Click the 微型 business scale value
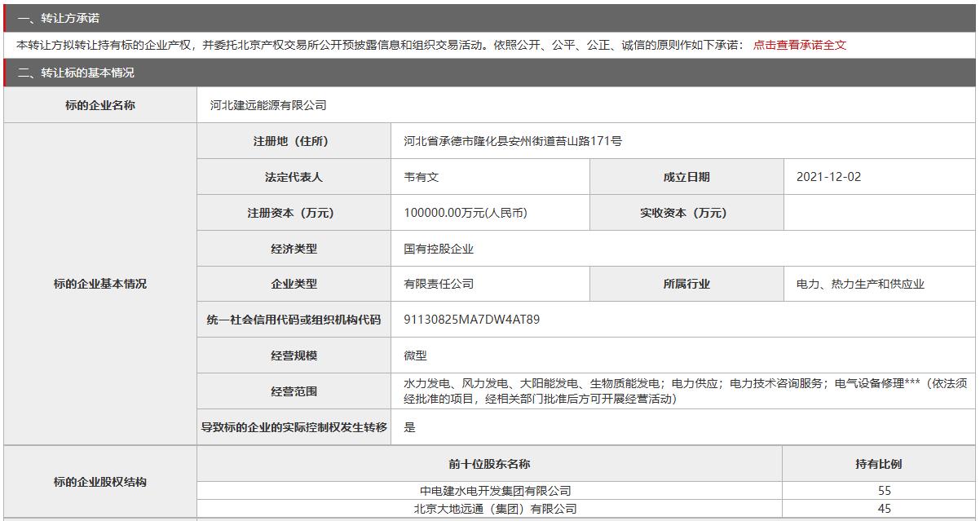 [415, 355]
